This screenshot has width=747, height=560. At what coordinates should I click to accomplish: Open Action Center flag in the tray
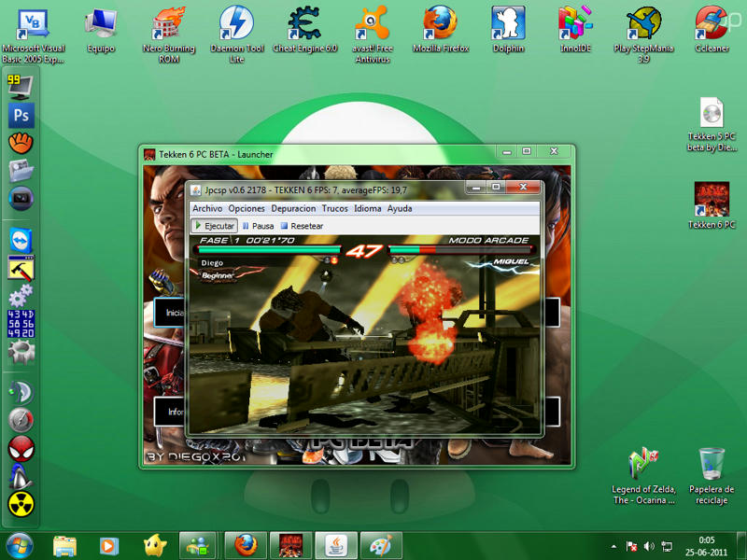click(x=632, y=546)
